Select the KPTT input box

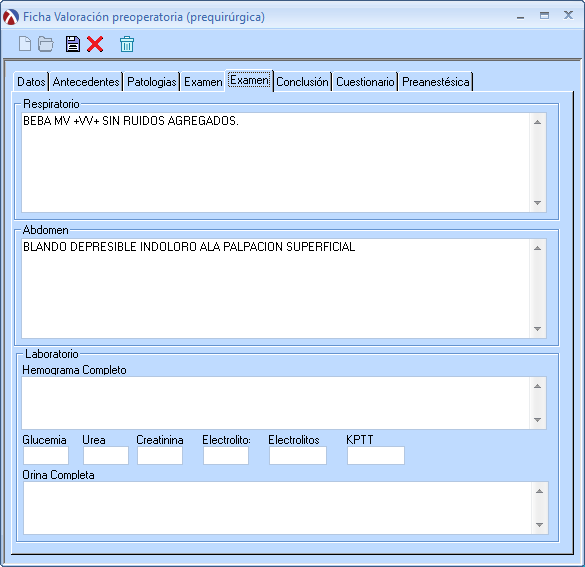click(x=376, y=455)
